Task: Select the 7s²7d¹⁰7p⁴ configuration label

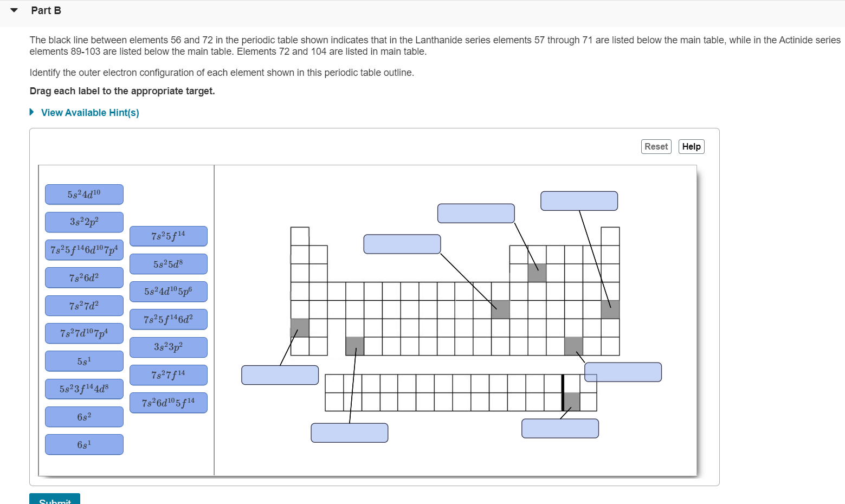Action: (84, 333)
